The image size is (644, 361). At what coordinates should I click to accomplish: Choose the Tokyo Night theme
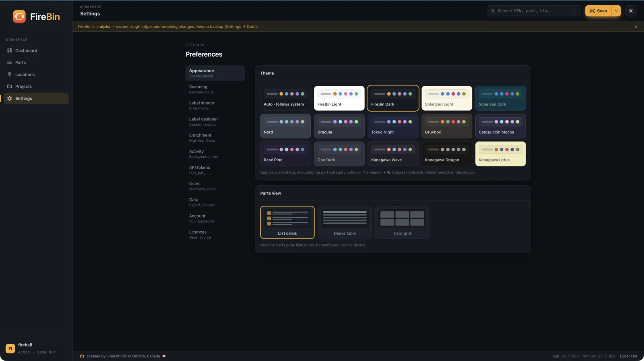pyautogui.click(x=393, y=126)
